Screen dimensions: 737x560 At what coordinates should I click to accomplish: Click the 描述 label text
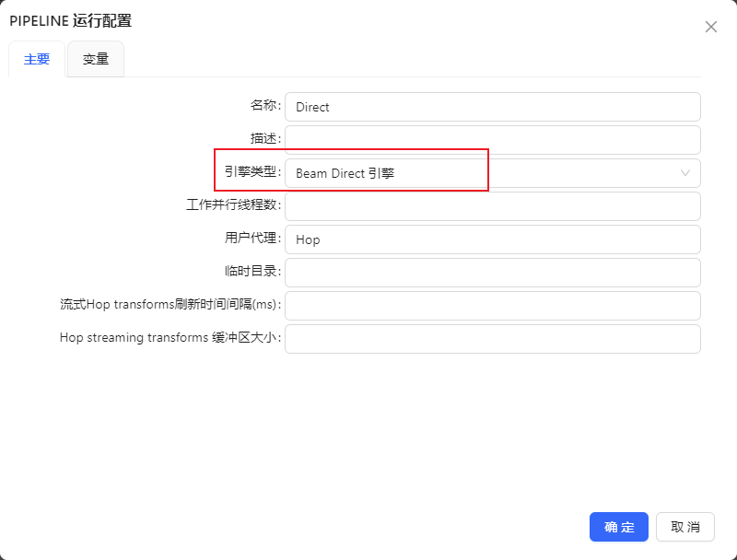coord(264,139)
